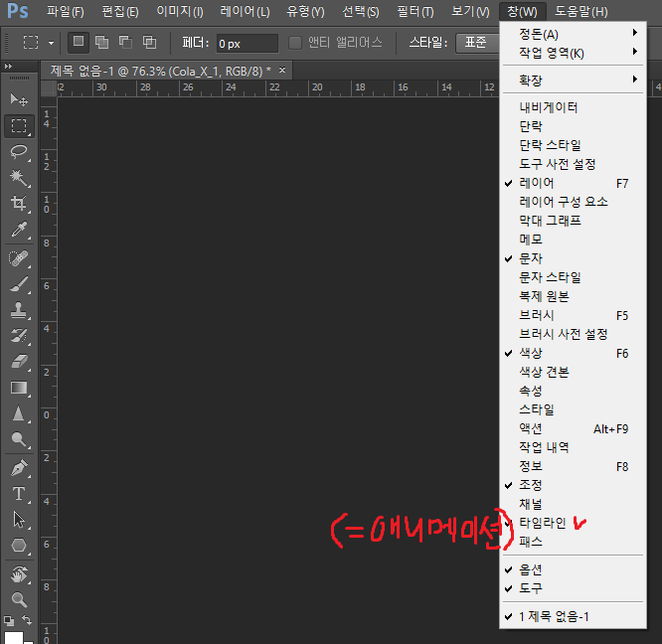
Task: Toggle the 타임라인 panel in Window menu
Action: 542,522
